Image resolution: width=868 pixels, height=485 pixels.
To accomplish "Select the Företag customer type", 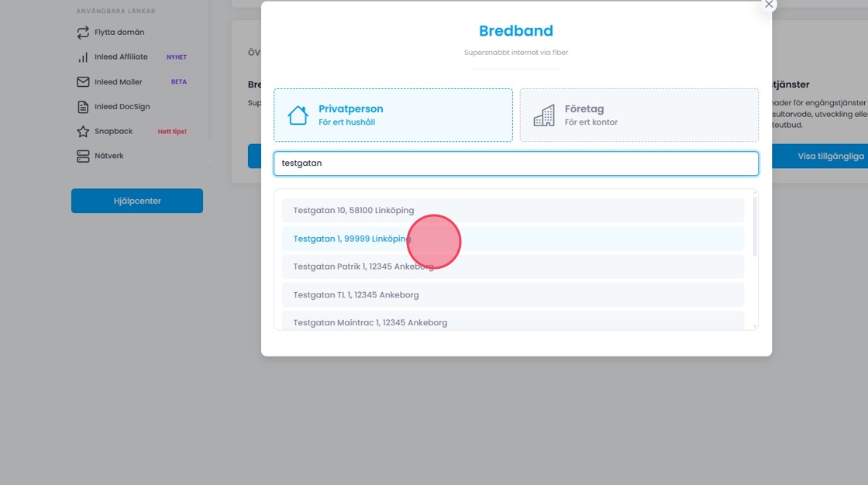I will (639, 115).
